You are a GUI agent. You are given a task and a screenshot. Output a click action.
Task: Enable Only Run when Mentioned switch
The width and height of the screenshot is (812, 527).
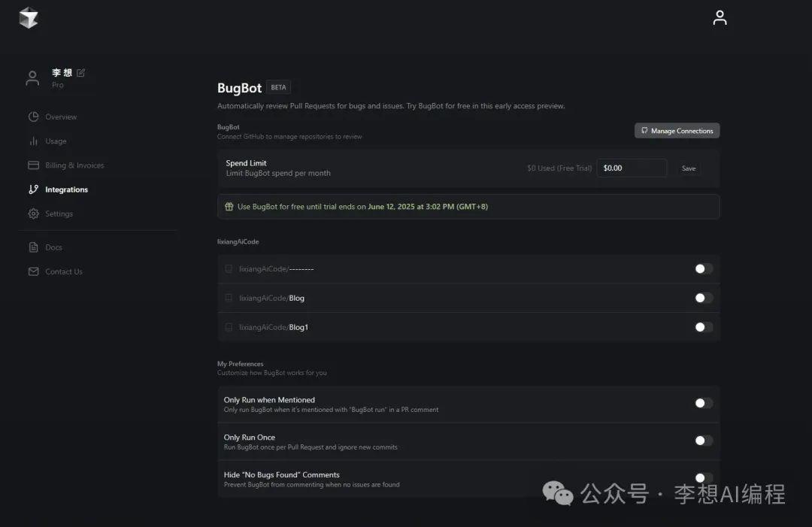tap(703, 403)
